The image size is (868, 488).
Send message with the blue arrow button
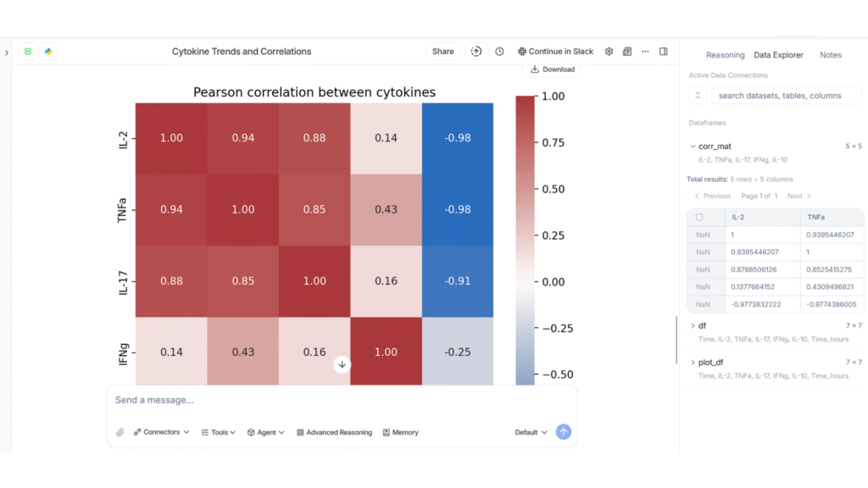coord(564,432)
